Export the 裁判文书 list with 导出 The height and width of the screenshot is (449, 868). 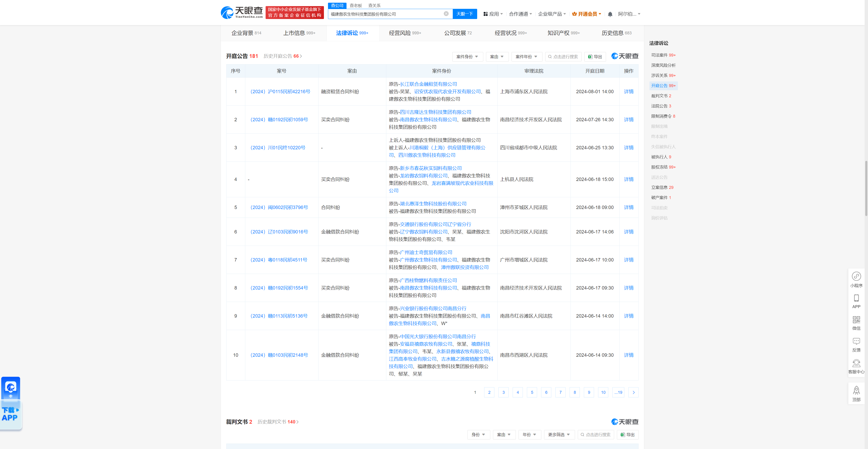coord(627,435)
